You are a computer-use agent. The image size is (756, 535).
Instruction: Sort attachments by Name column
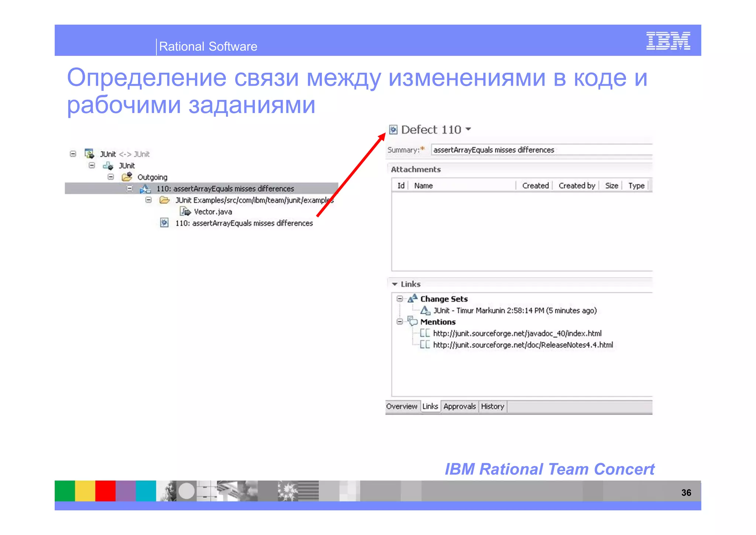[x=463, y=185]
